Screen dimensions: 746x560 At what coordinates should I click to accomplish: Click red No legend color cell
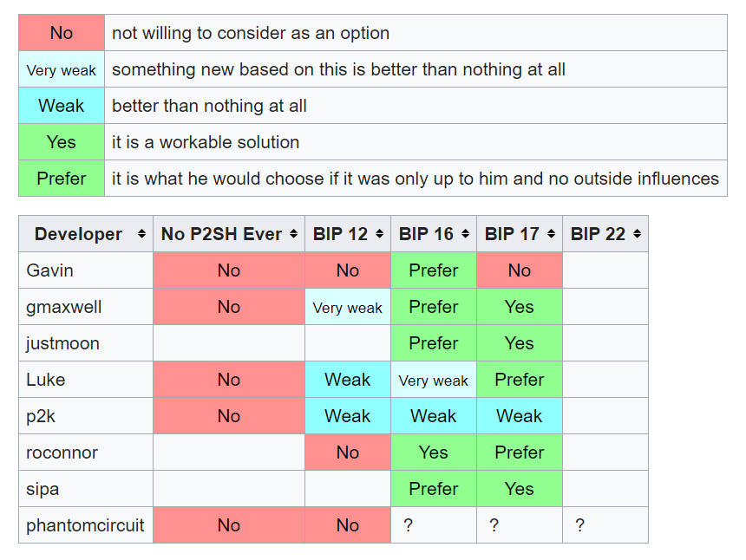point(62,33)
